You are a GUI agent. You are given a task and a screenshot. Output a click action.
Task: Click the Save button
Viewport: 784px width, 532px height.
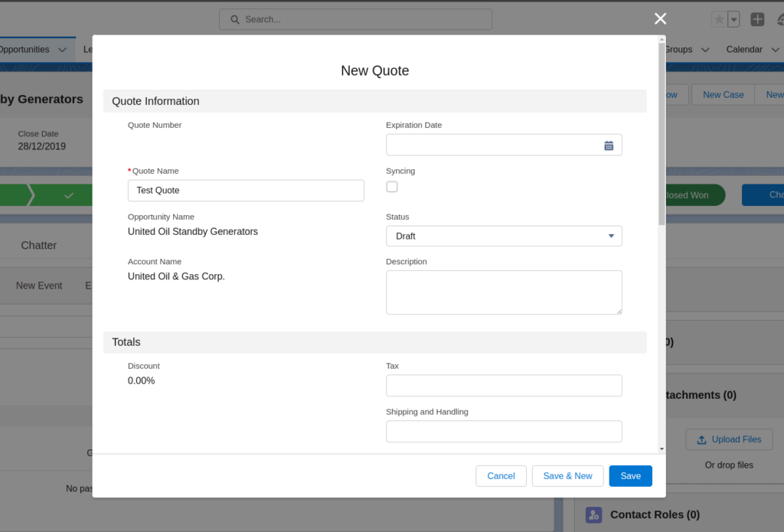point(630,476)
